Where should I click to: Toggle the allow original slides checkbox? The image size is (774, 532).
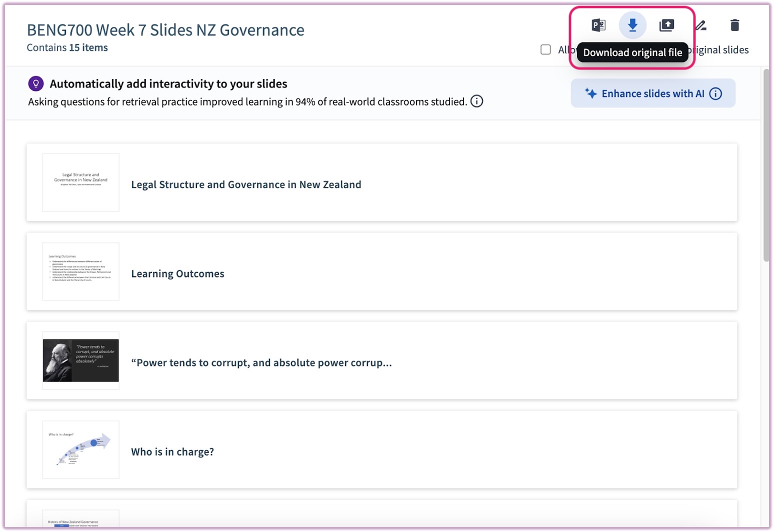tap(545, 49)
